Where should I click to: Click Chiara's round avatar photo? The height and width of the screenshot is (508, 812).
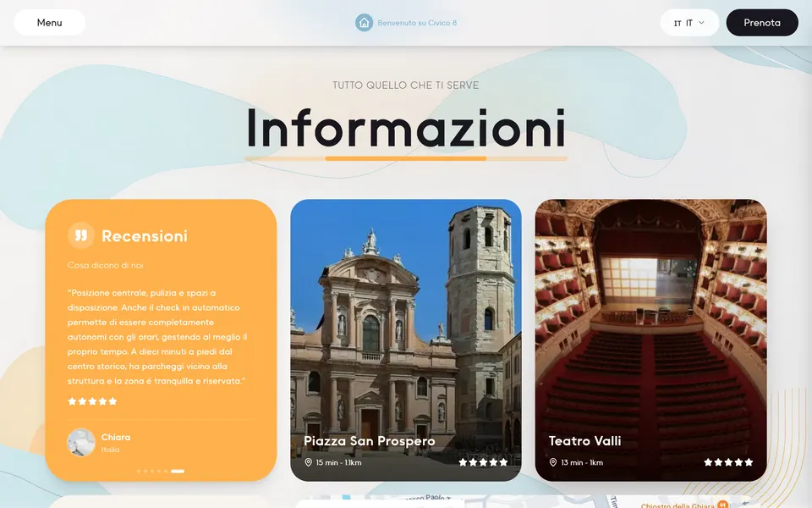tap(81, 442)
